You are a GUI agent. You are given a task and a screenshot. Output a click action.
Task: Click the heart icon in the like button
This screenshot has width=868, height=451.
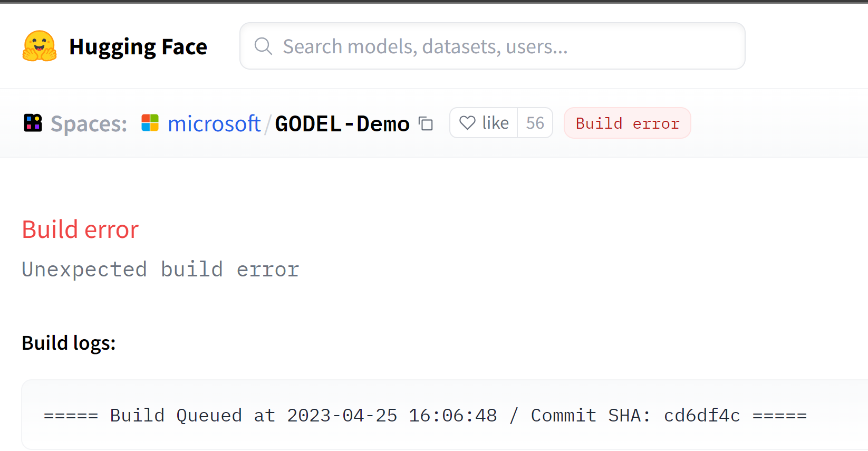point(467,122)
